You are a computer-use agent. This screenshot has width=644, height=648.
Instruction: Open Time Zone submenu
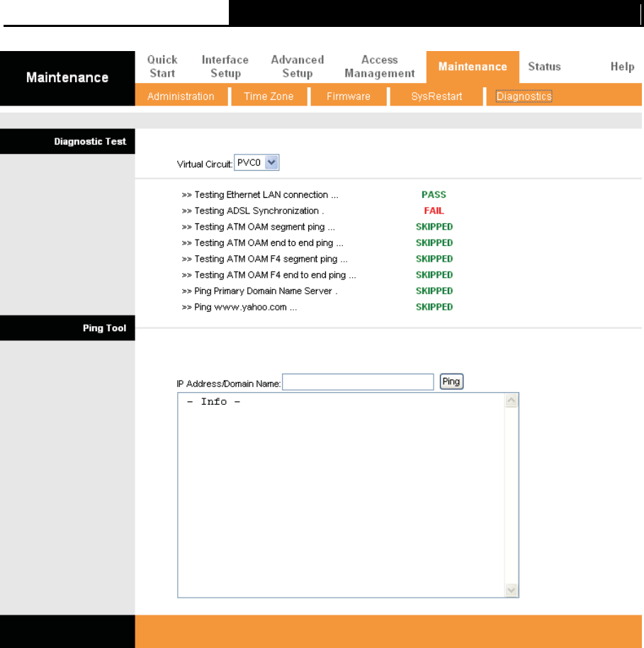[x=269, y=96]
